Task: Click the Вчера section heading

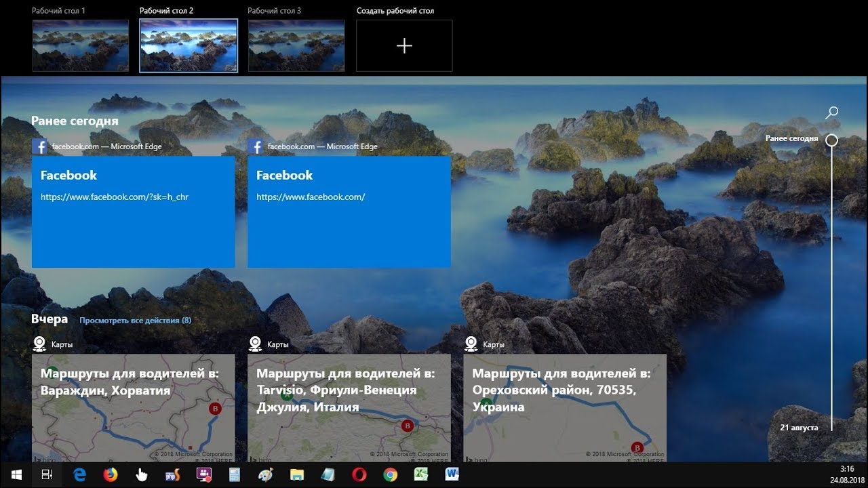Action: pyautogui.click(x=50, y=319)
